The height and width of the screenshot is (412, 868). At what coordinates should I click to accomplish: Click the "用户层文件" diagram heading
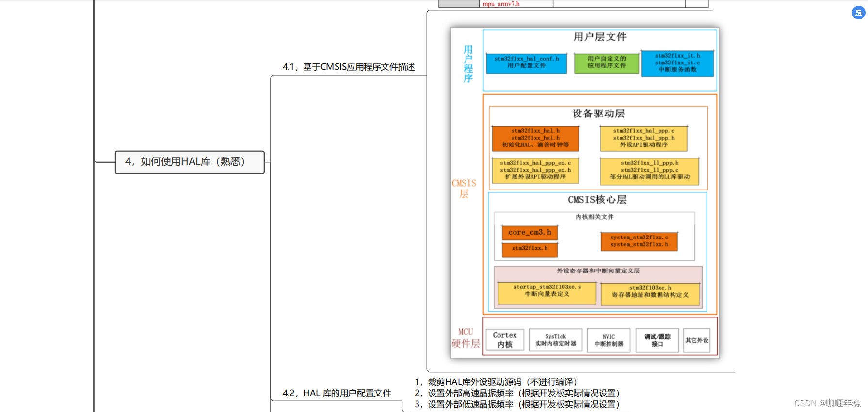click(600, 37)
